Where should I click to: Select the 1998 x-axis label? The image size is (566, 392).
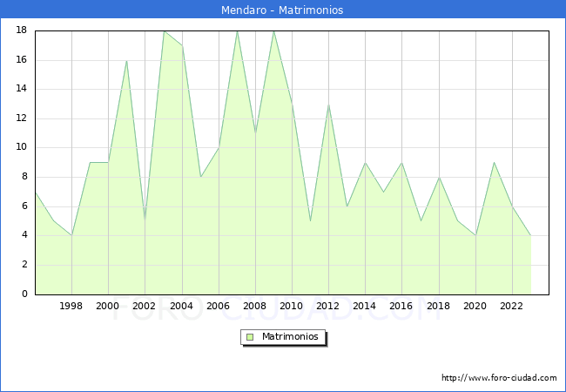(71, 306)
